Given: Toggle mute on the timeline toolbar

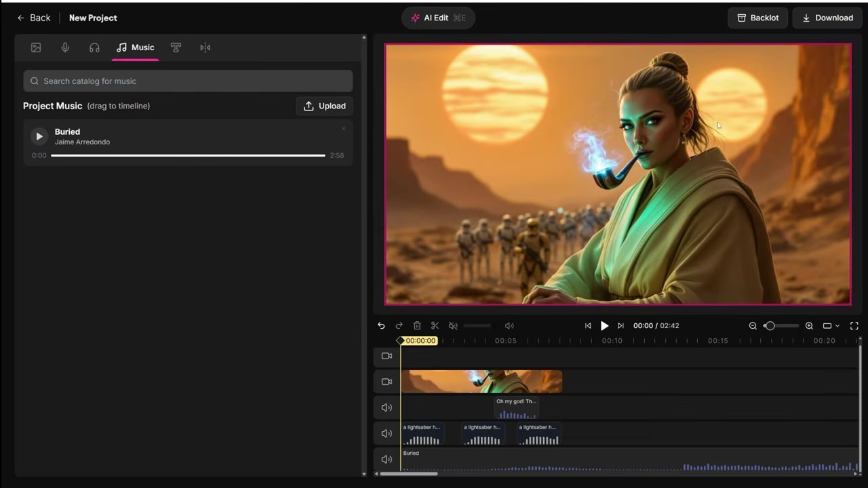Looking at the screenshot, I should coord(453,325).
